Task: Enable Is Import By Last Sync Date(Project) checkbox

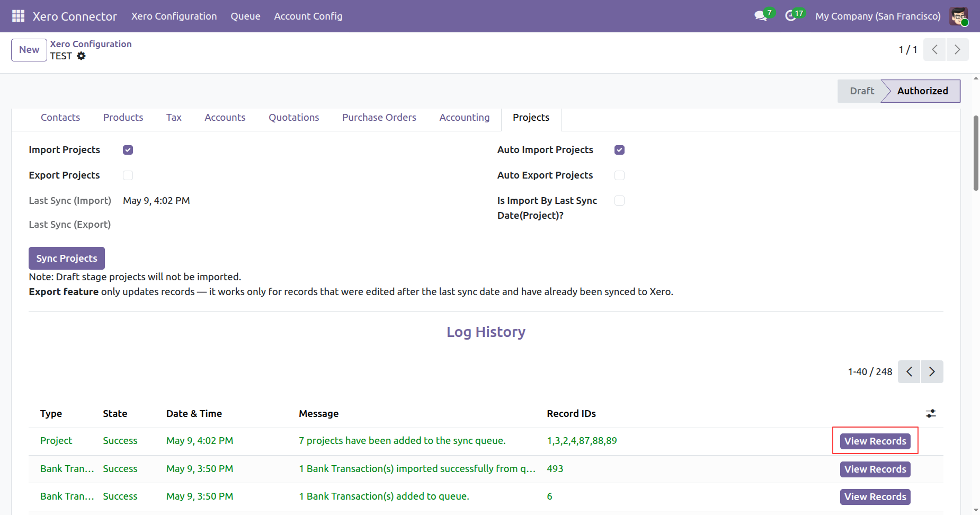Action: pos(619,201)
